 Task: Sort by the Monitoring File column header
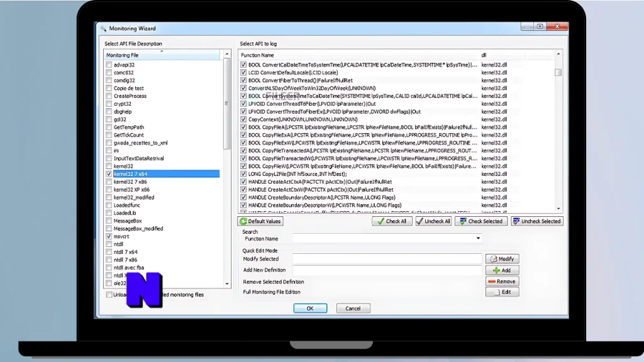pos(162,55)
